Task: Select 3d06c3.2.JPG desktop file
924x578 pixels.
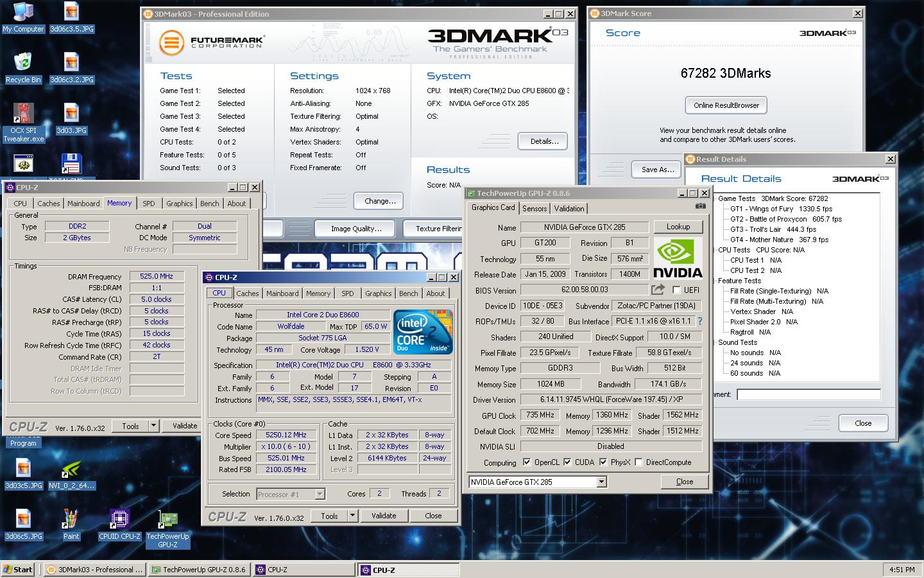Action: [71, 67]
